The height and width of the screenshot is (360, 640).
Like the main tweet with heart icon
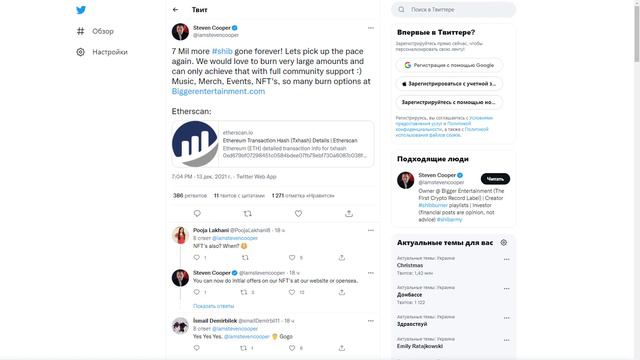point(298,213)
